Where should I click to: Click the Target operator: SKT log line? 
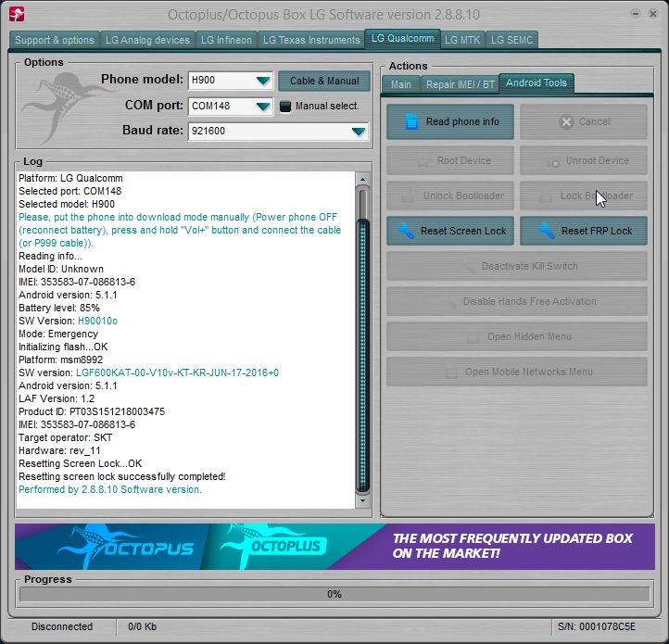[x=65, y=438]
